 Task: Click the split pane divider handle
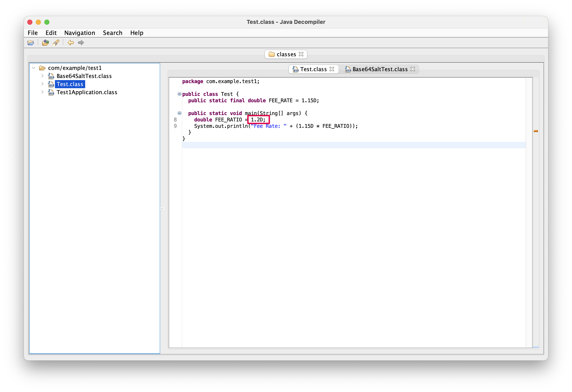162,209
